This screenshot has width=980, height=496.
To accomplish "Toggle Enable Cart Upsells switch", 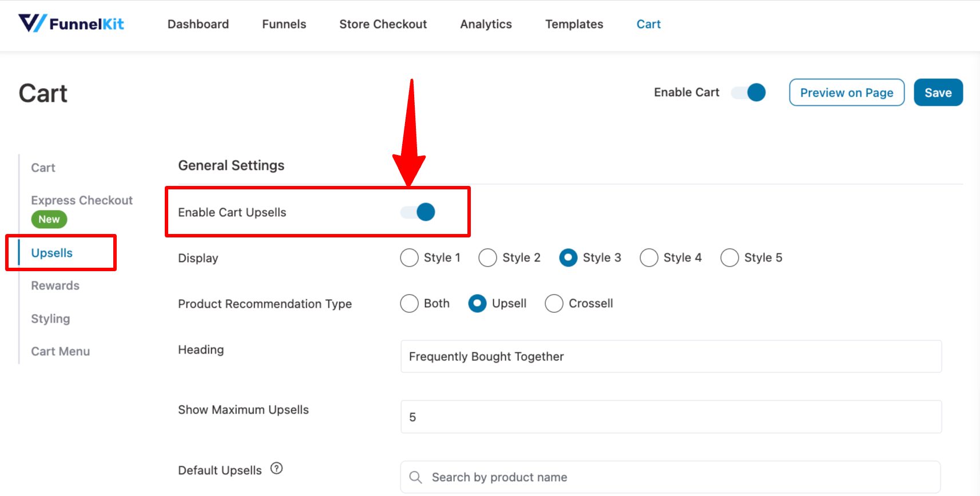I will [x=418, y=212].
